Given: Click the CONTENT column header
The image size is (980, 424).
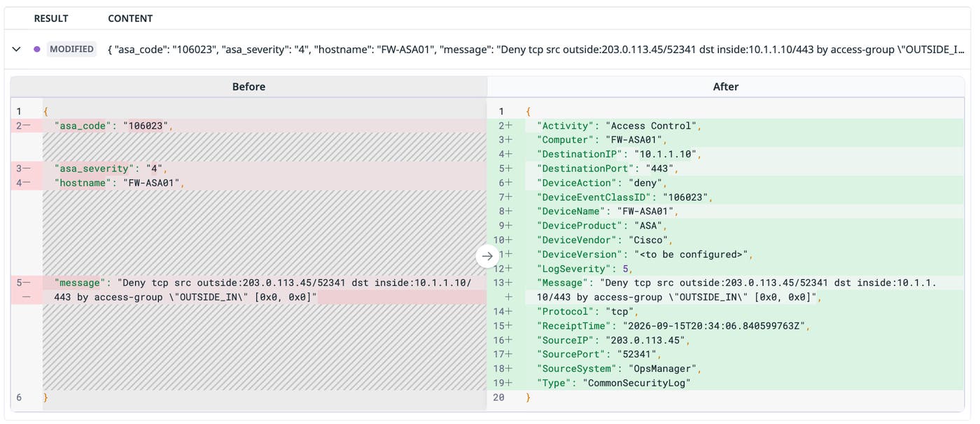Looking at the screenshot, I should click(130, 18).
